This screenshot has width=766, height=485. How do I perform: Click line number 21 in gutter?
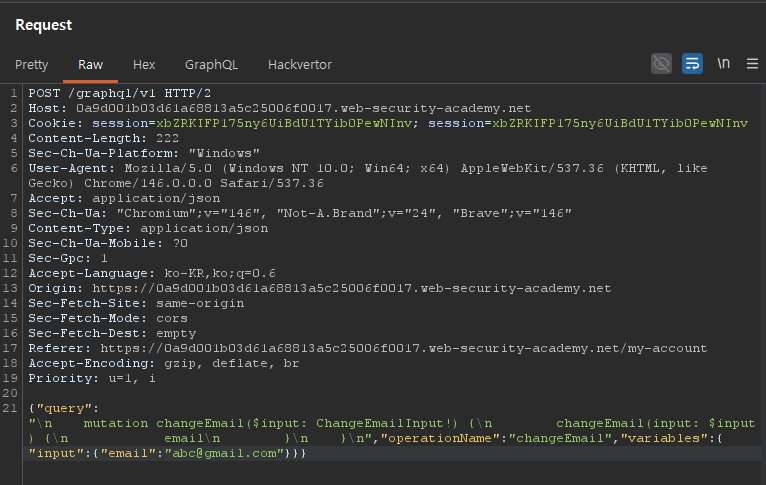(x=11, y=408)
